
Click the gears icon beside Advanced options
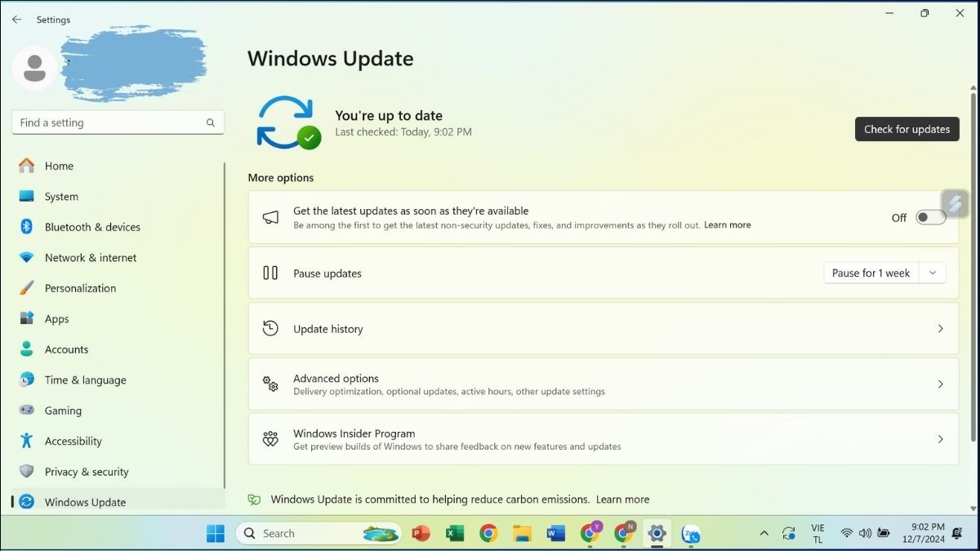[x=270, y=384]
